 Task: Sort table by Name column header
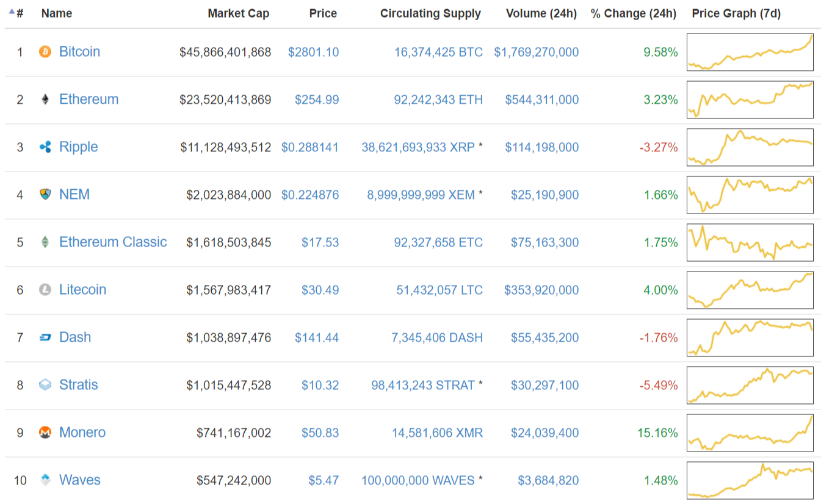tap(57, 13)
